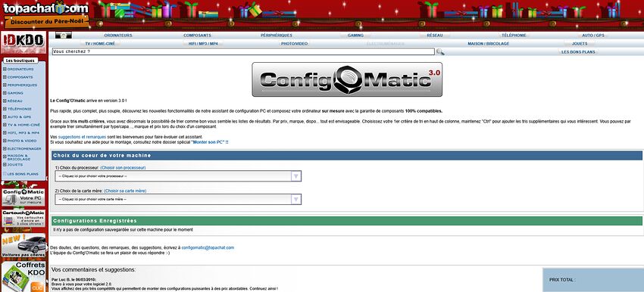Expand plus icon beside ORDINATEURS in sidebar
The width and height of the screenshot is (644, 292).
click(5, 70)
